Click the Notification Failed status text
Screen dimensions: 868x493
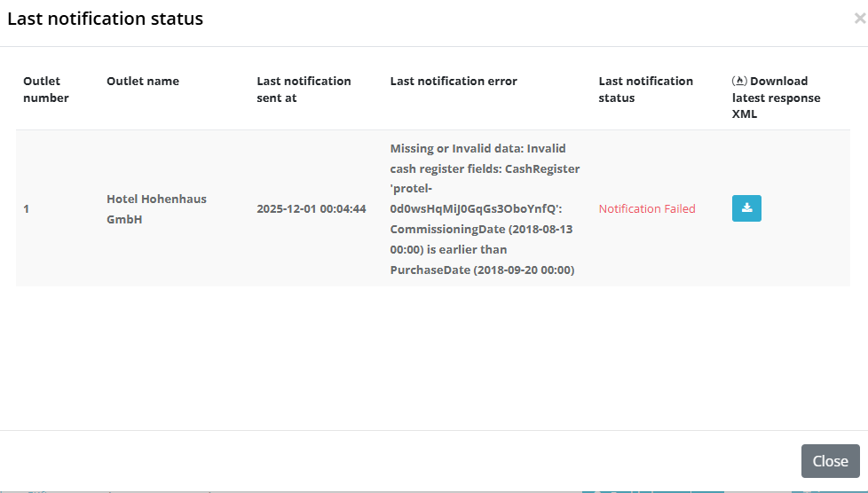pos(647,209)
